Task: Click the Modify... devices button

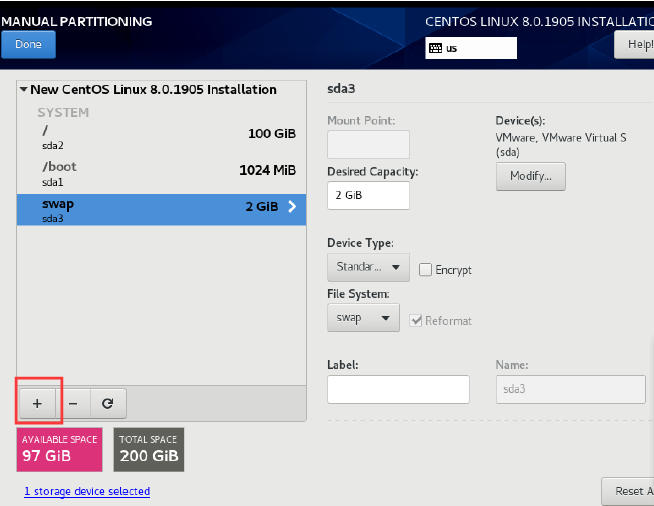Action: pos(531,176)
